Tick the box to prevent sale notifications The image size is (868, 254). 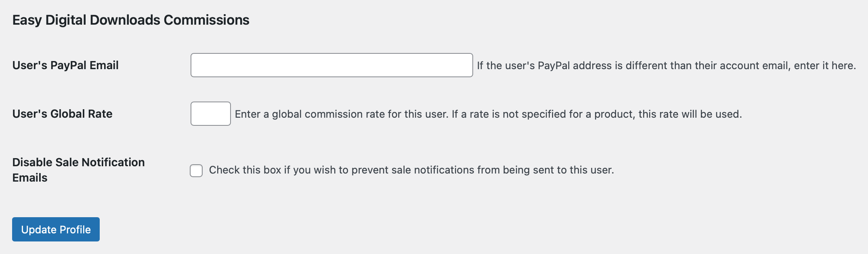pos(196,171)
